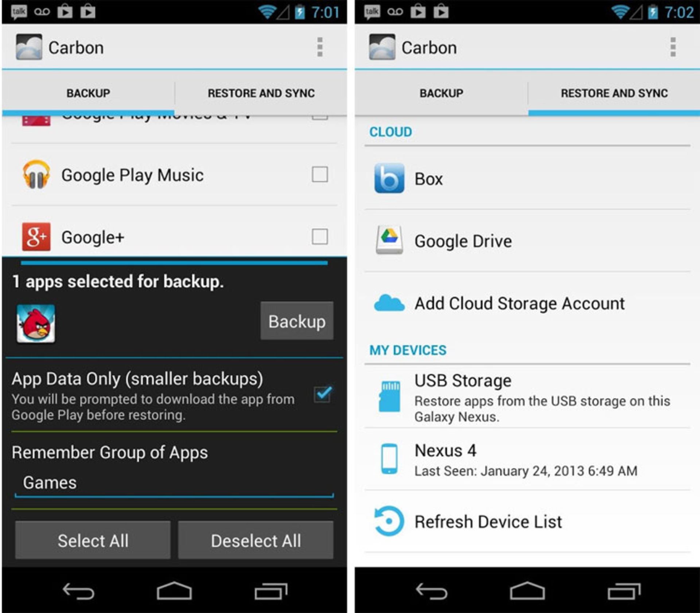Viewport: 700px width, 613px height.
Task: Open Google Drive storage option
Action: 527,241
